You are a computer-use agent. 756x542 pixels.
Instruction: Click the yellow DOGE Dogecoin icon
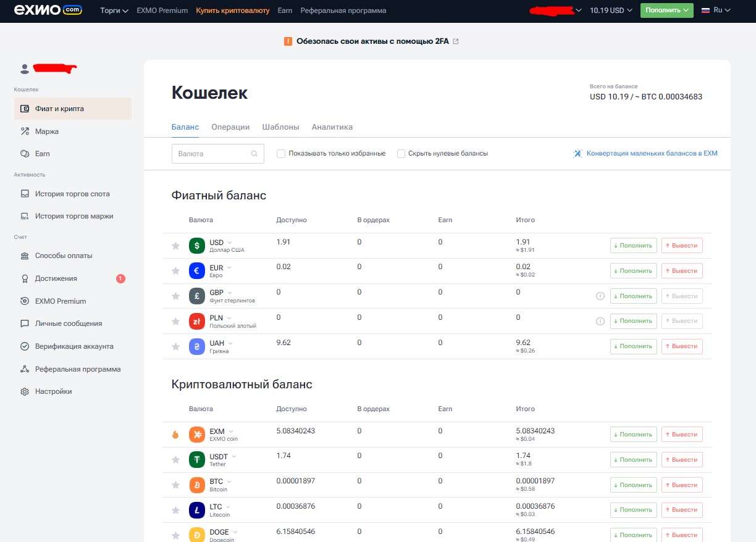pyautogui.click(x=197, y=535)
